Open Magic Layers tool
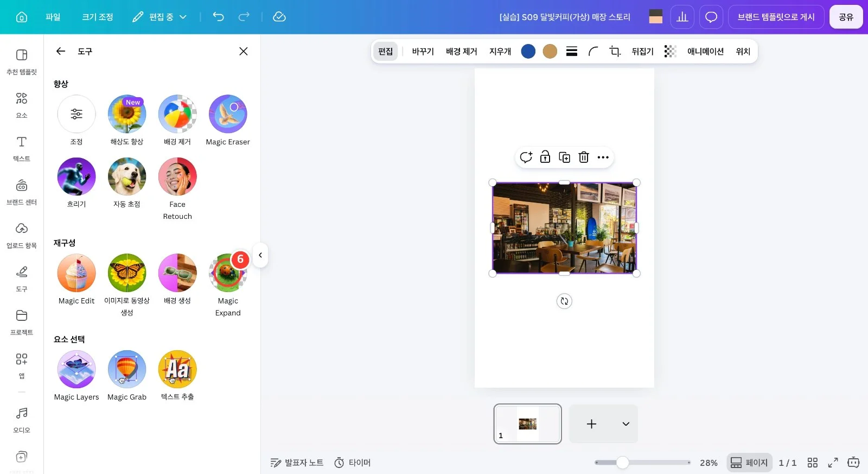 point(76,369)
